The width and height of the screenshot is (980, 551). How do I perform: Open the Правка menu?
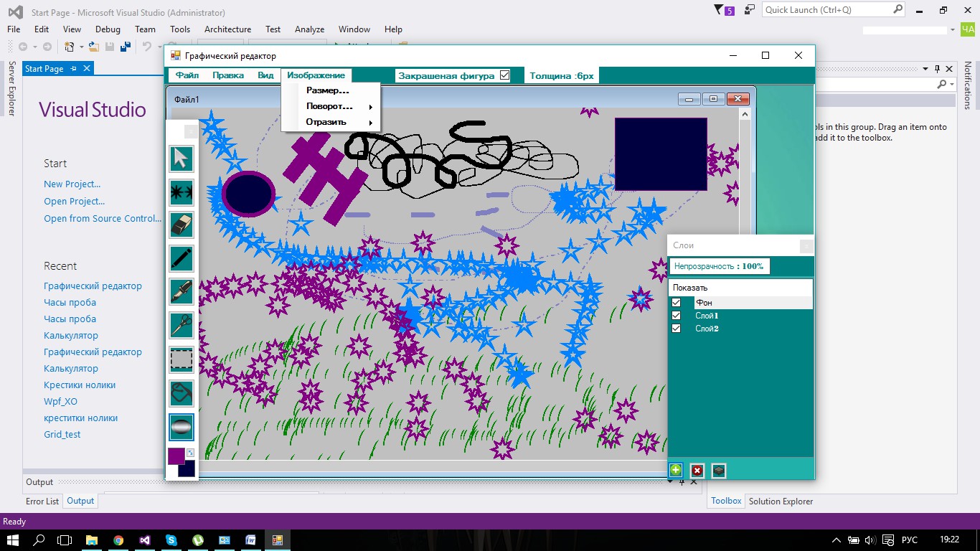pos(228,75)
